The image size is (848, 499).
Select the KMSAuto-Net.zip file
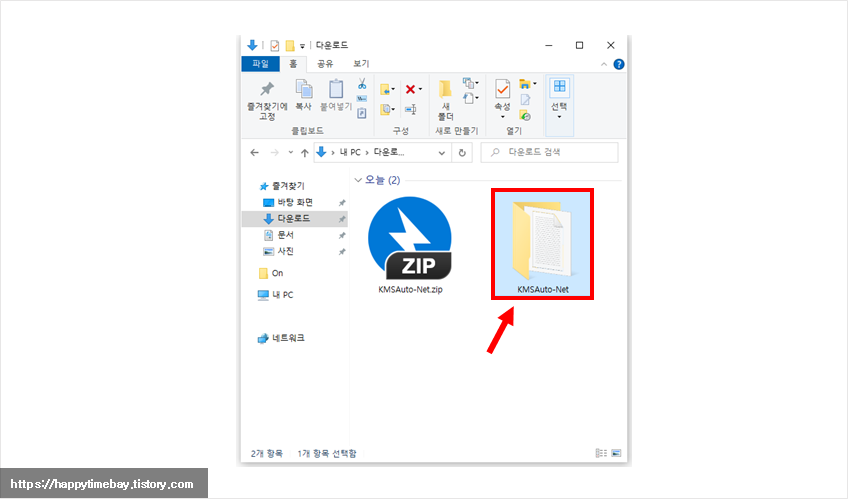410,246
